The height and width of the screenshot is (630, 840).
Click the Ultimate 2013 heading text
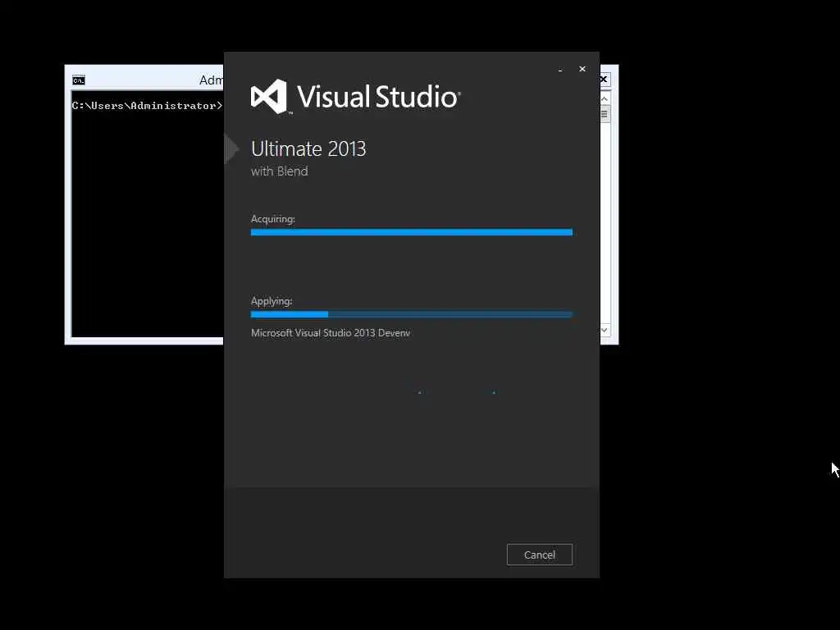[308, 149]
